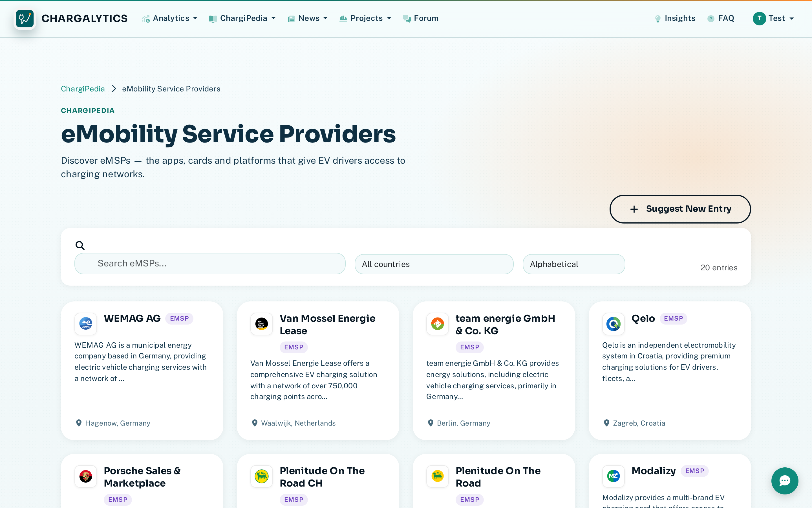
Task: Click the Search eMSPs input field
Action: pyautogui.click(x=210, y=263)
